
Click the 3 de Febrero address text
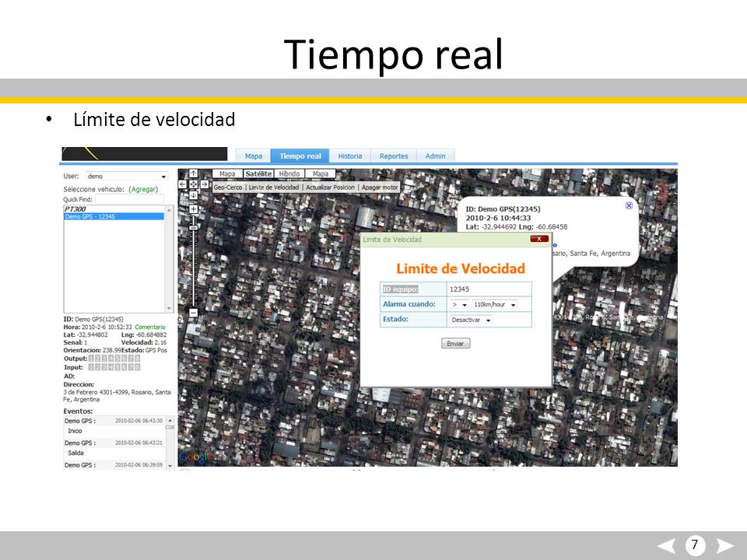point(117,396)
